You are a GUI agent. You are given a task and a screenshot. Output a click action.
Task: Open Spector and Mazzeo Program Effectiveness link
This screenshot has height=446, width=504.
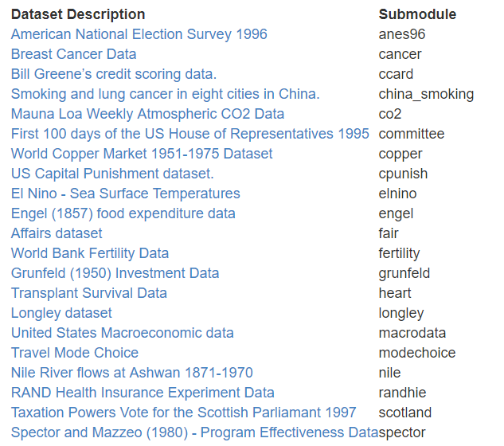pos(195,432)
